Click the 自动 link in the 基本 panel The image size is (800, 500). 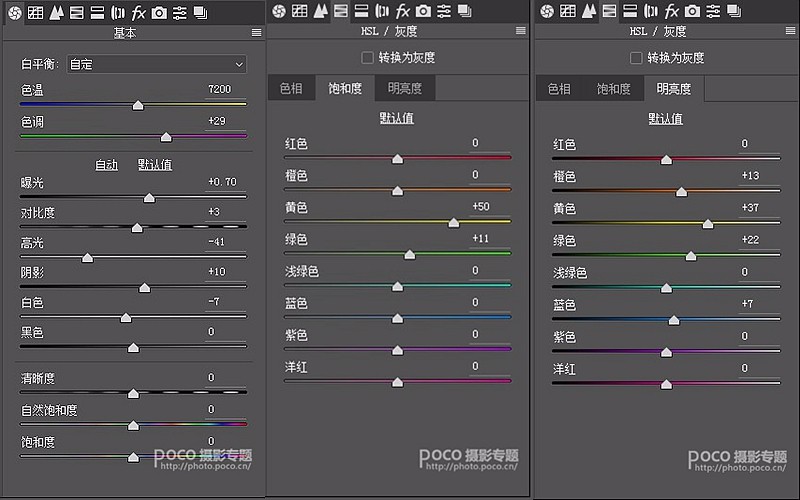(107, 165)
